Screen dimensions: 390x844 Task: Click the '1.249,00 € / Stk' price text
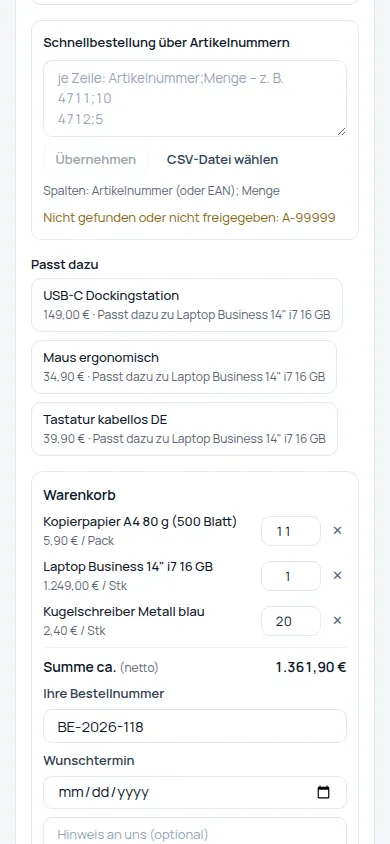pos(86,586)
